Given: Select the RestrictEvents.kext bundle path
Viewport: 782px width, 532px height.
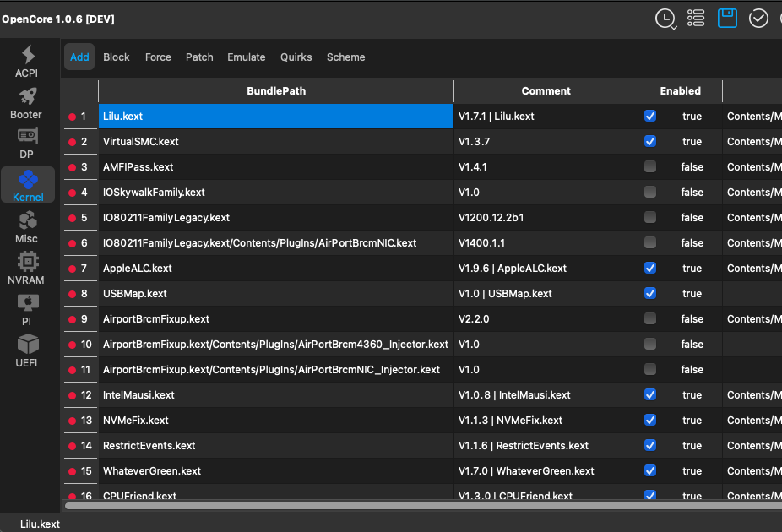Looking at the screenshot, I should [x=276, y=446].
